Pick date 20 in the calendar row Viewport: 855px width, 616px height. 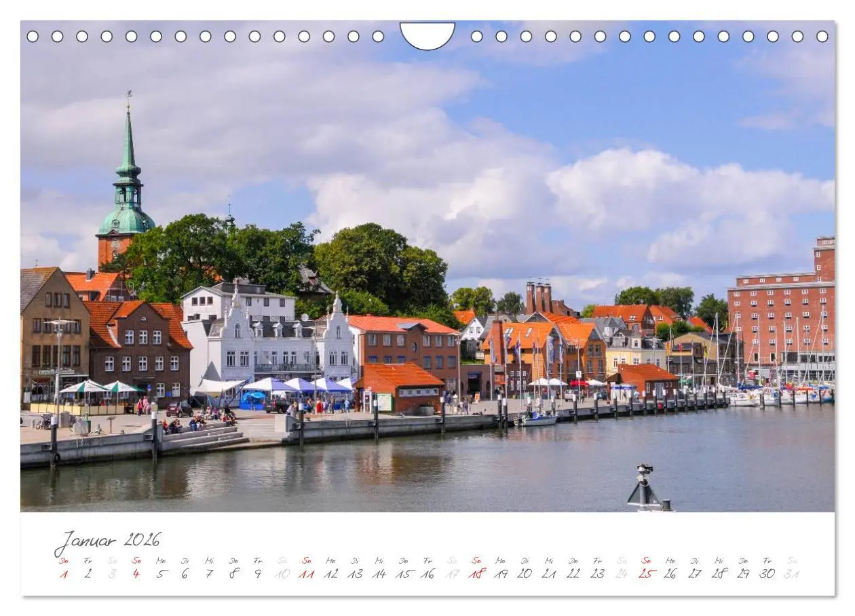pyautogui.click(x=525, y=574)
